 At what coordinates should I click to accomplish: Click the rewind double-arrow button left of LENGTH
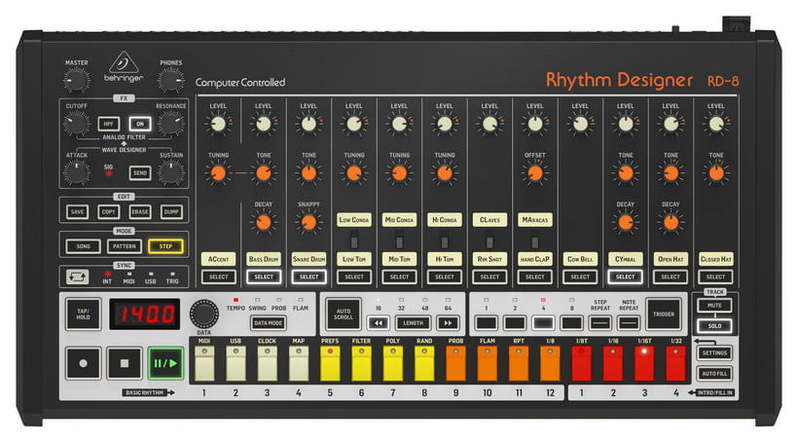[378, 323]
